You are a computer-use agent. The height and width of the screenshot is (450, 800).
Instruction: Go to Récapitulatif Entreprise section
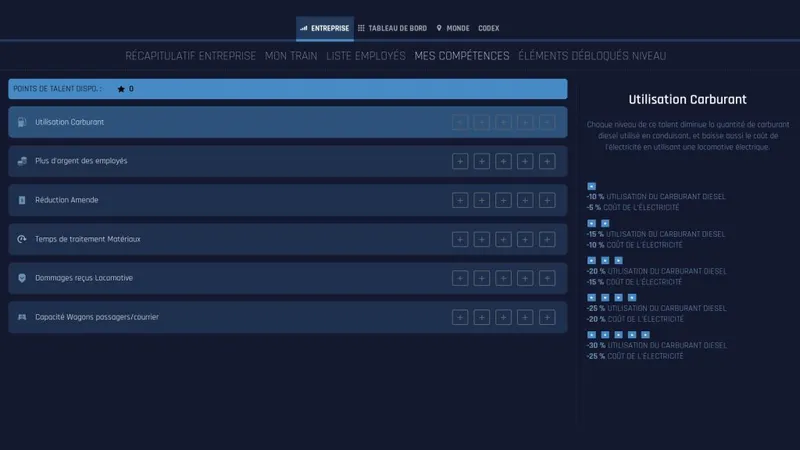coord(190,56)
